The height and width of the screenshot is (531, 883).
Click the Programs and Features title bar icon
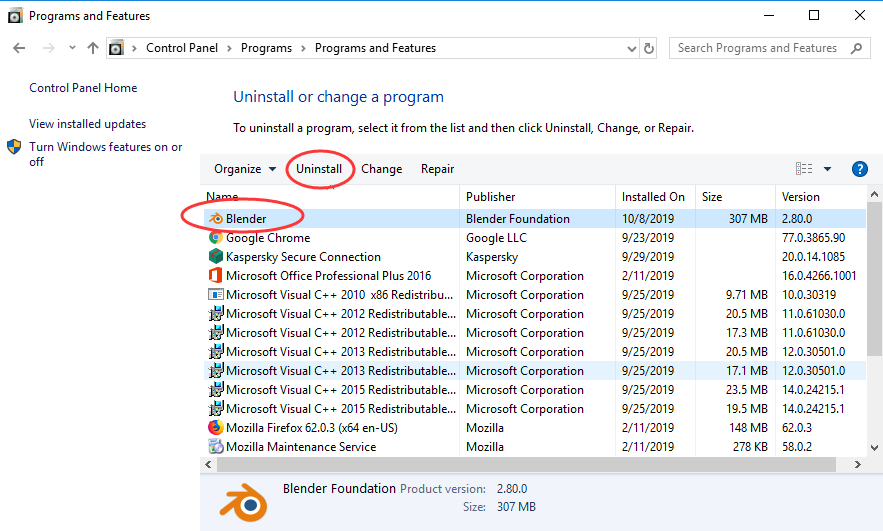pos(15,16)
